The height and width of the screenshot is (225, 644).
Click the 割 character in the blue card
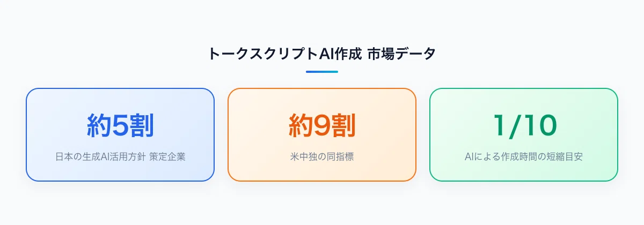tap(142, 126)
